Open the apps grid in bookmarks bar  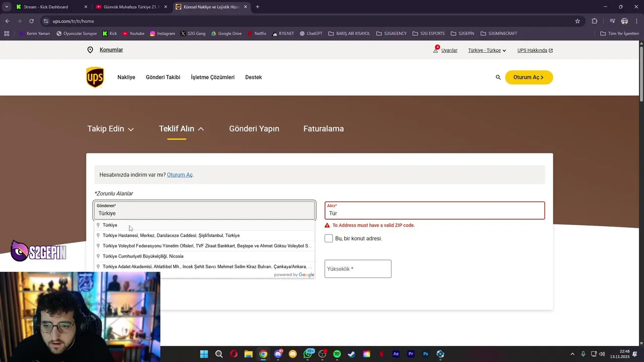coord(7,34)
